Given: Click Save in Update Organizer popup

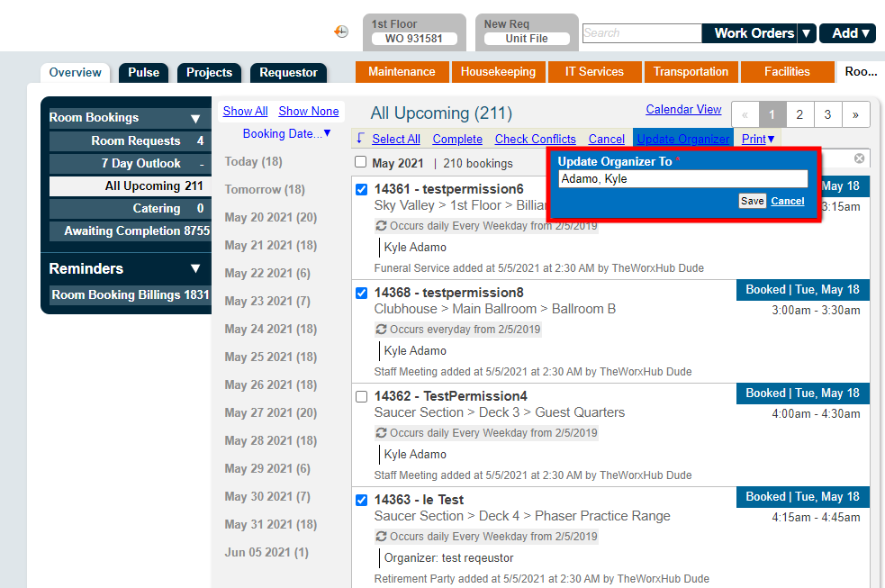Looking at the screenshot, I should point(753,201).
